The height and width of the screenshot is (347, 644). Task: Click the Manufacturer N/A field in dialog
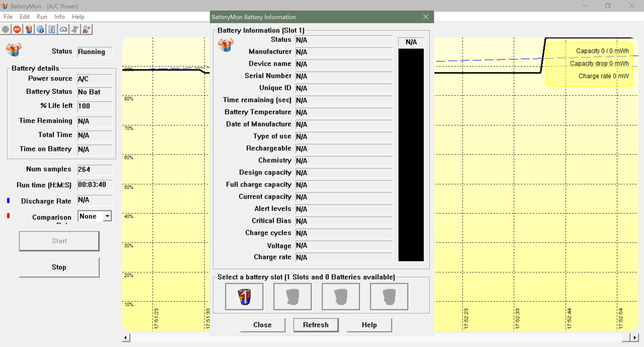pos(344,52)
